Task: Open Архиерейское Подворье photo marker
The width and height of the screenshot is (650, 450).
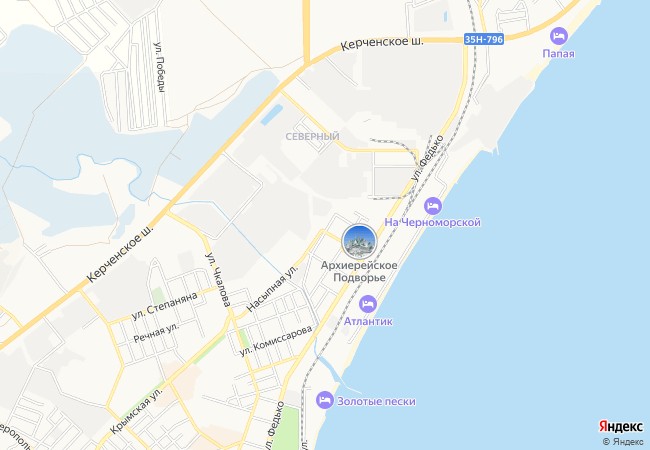Action: (x=359, y=241)
